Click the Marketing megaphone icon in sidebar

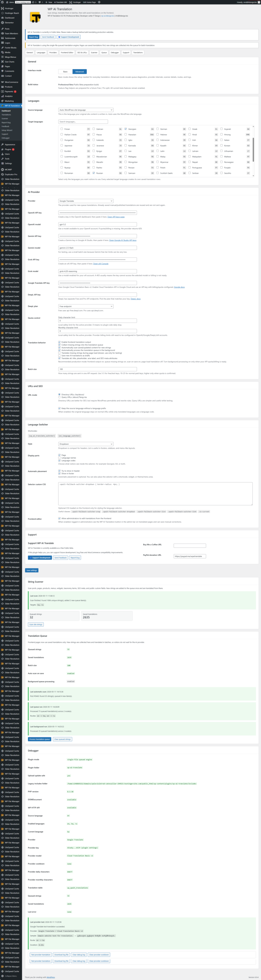click(x=2, y=101)
